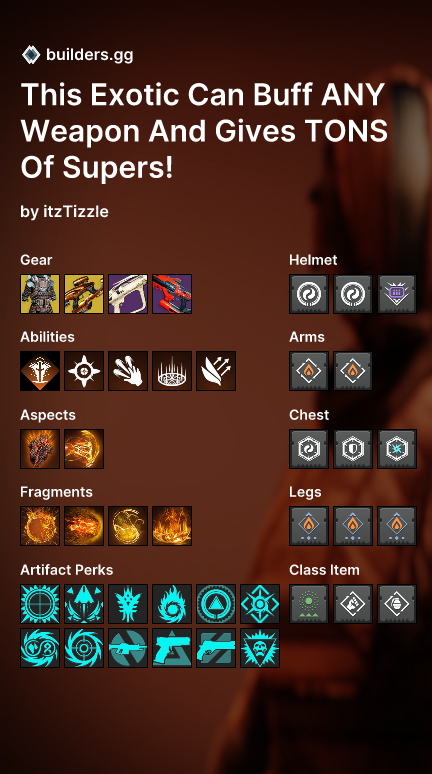Screen dimensions: 432x774
Task: Click the grenade Class Item mod
Action: [x=397, y=604]
